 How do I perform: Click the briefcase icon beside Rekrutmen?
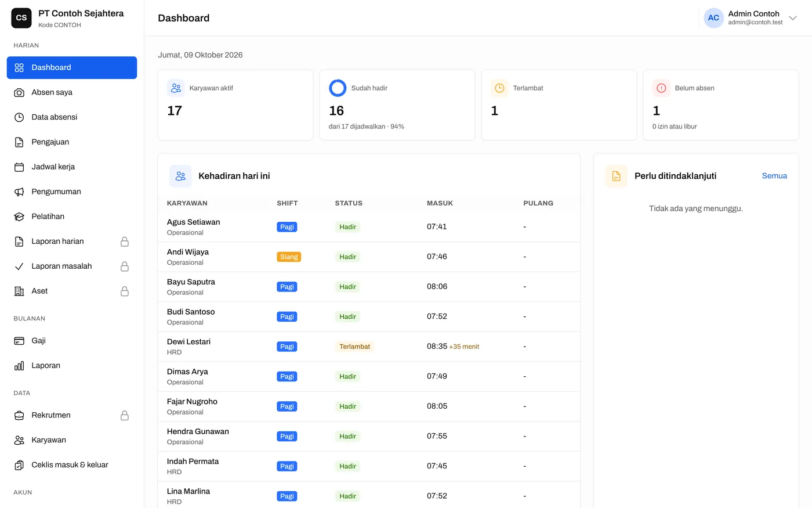click(19, 415)
